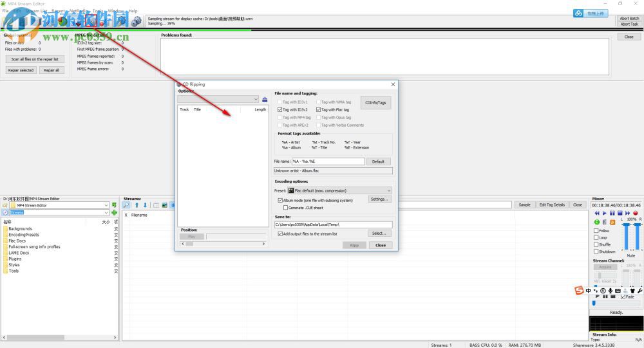Viewport: 644px width, 348px height.
Task: Click the mixer pause button
Action: [612, 213]
